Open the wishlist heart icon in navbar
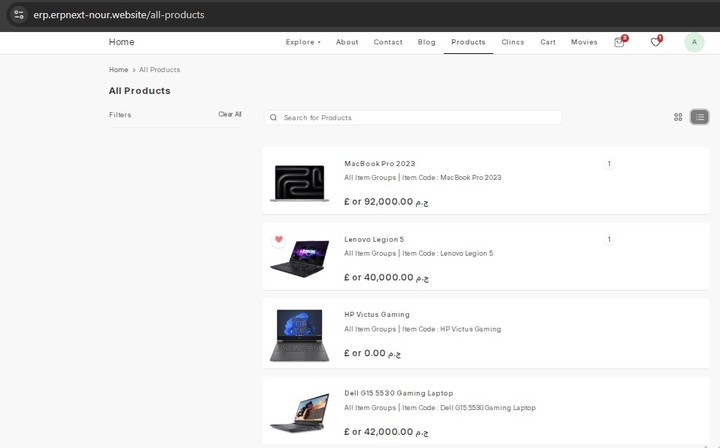This screenshot has width=720, height=448. 656,42
